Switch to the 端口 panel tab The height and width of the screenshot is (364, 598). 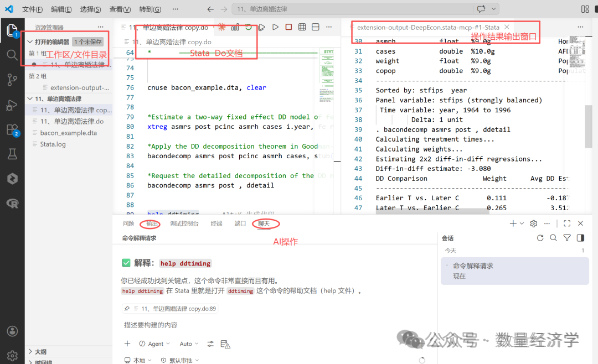click(240, 223)
